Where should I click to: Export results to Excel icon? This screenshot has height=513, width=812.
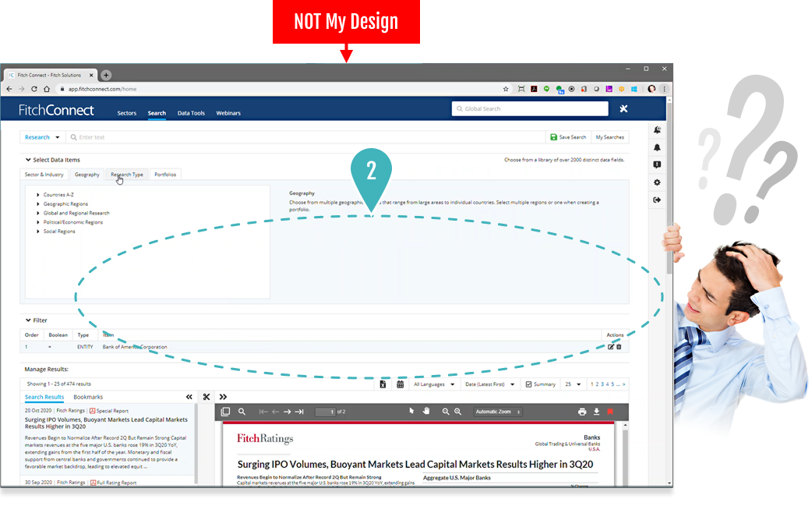click(383, 384)
